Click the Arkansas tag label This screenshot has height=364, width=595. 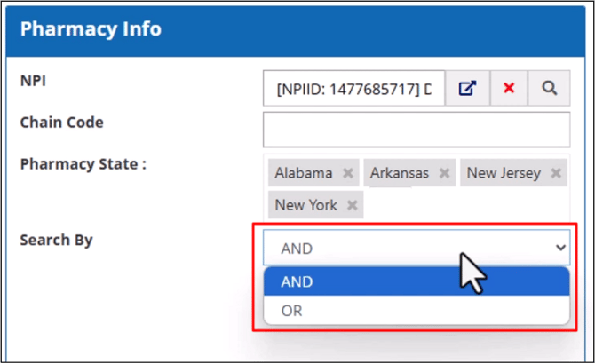pos(400,173)
